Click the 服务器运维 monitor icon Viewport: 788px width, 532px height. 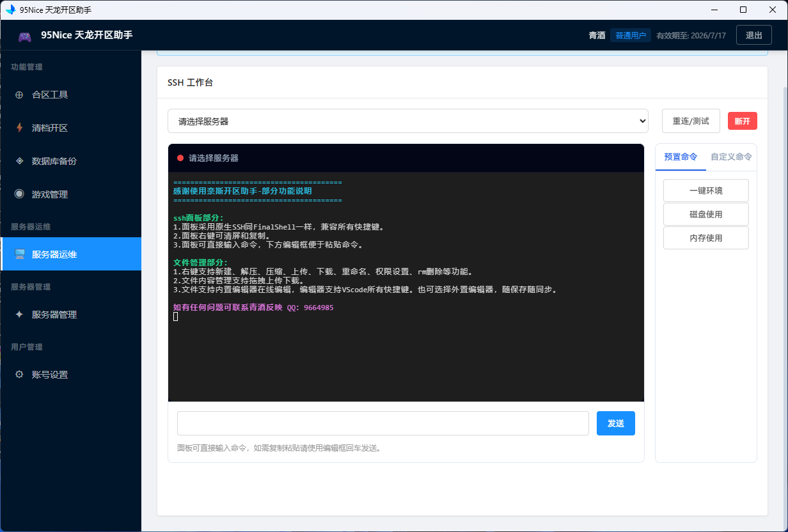click(x=19, y=254)
